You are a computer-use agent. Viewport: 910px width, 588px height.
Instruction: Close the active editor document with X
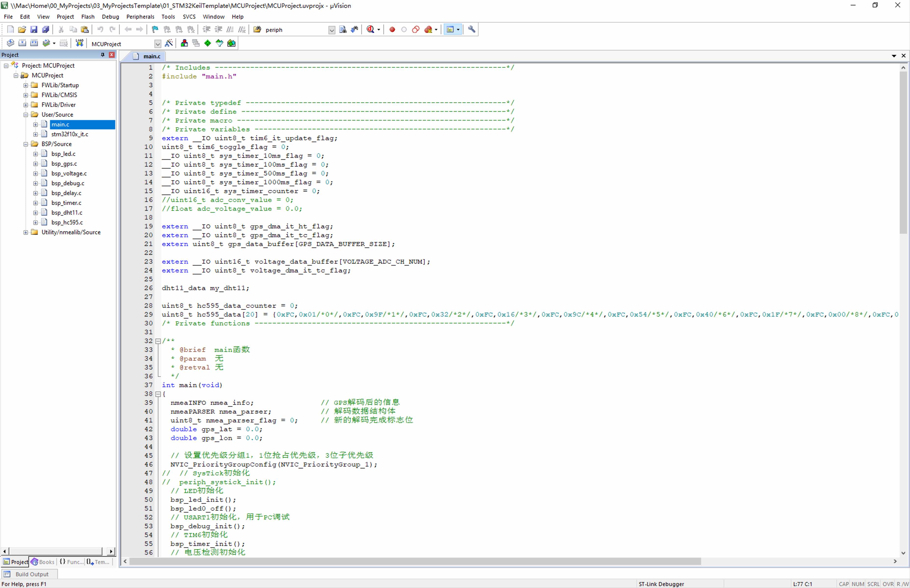pos(904,56)
